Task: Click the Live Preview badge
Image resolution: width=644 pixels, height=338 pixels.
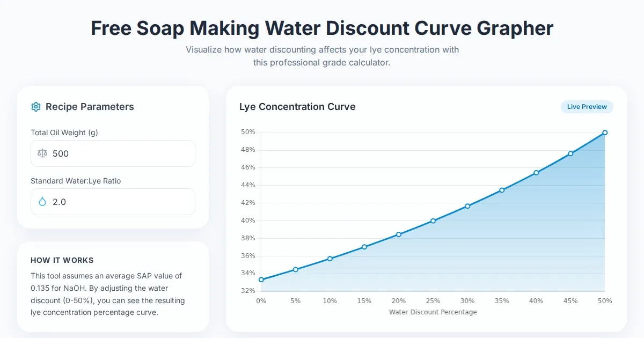Action: 587,107
